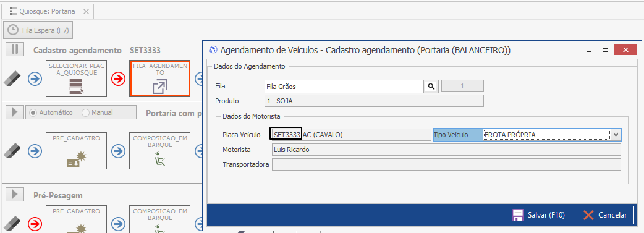Image resolution: width=644 pixels, height=233 pixels.
Task: Click the red arrow in Pré-Pesagem row
Action: (x=35, y=224)
